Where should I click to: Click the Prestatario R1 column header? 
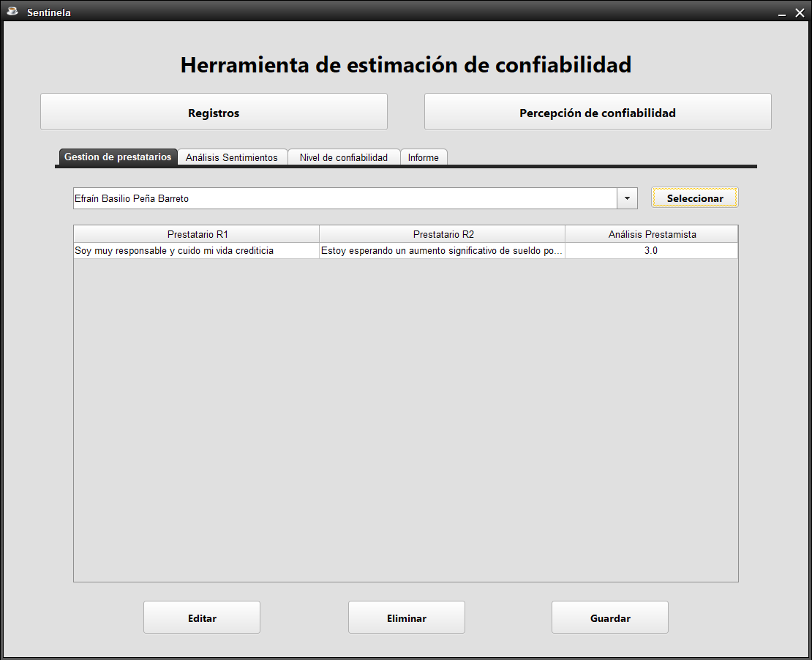click(x=197, y=234)
